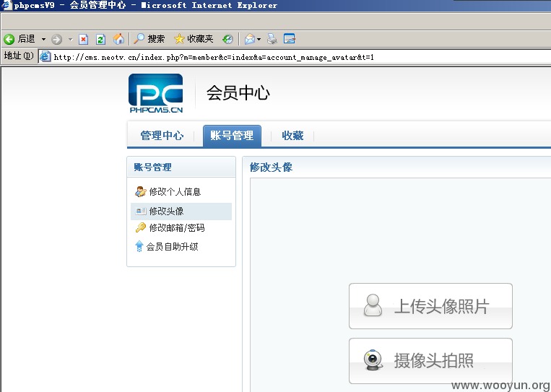Click the 上传头像照片 upload button
551x392 pixels.
click(x=430, y=306)
